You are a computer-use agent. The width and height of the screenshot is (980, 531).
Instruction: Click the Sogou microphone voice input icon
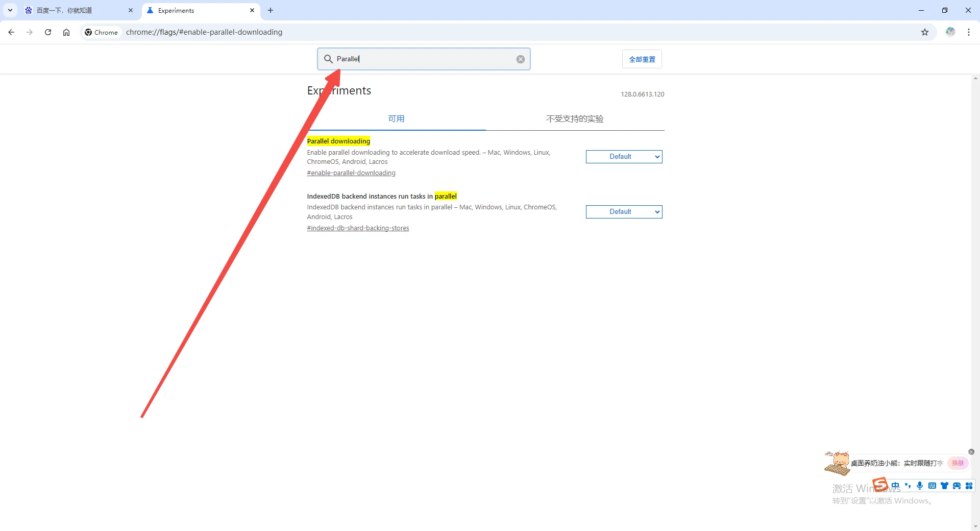tap(920, 486)
